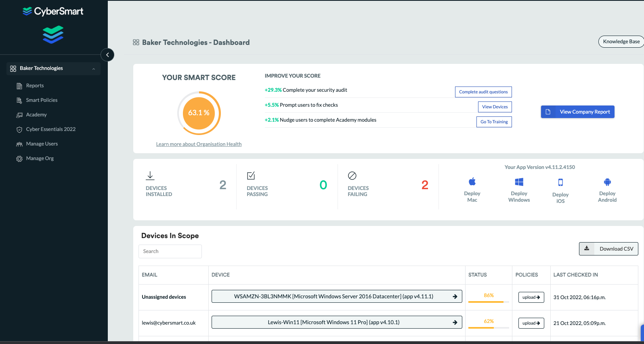Click the Your App Version v4.11.2.4150 text
The image size is (644, 344).
coord(540,167)
